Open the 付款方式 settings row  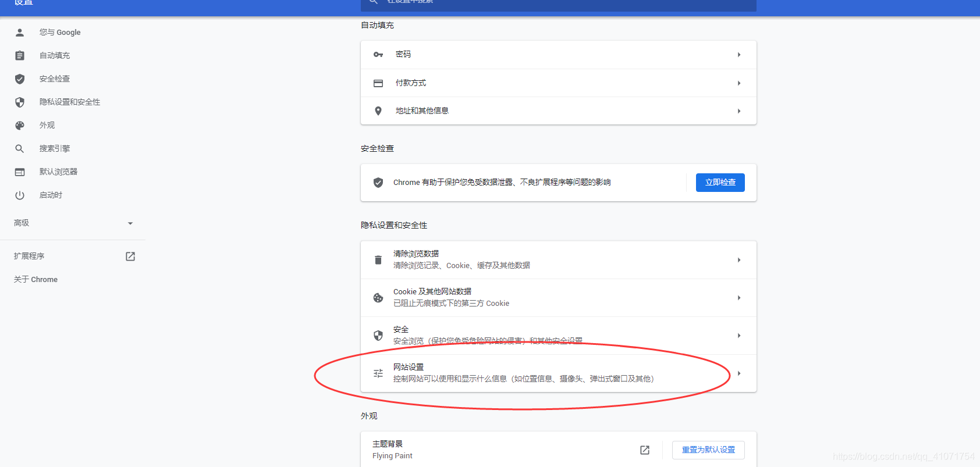pyautogui.click(x=559, y=83)
